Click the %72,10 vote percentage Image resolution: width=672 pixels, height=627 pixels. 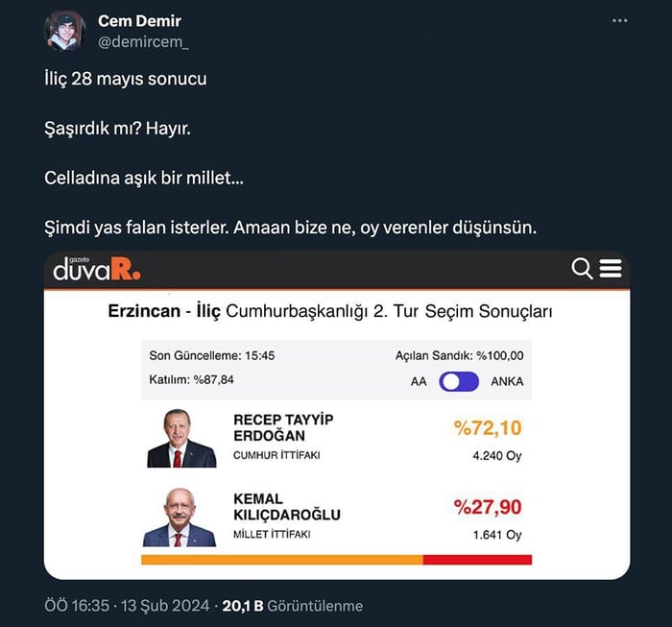tap(488, 428)
